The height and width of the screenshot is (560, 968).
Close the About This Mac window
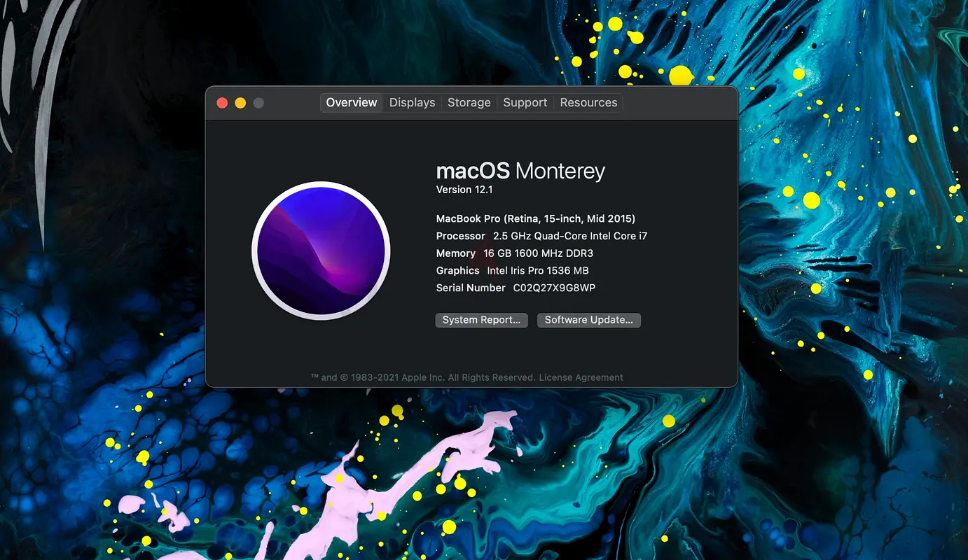pyautogui.click(x=222, y=103)
